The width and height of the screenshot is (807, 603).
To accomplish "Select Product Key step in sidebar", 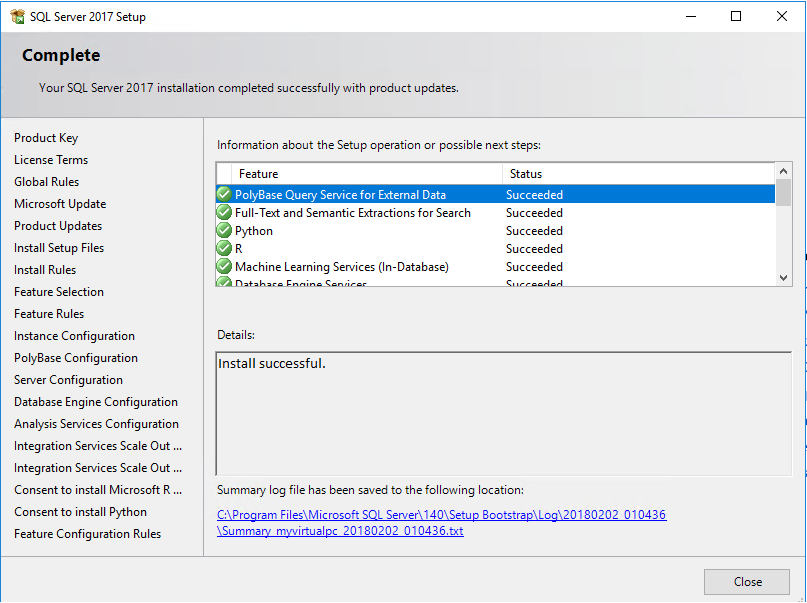I will [x=46, y=138].
